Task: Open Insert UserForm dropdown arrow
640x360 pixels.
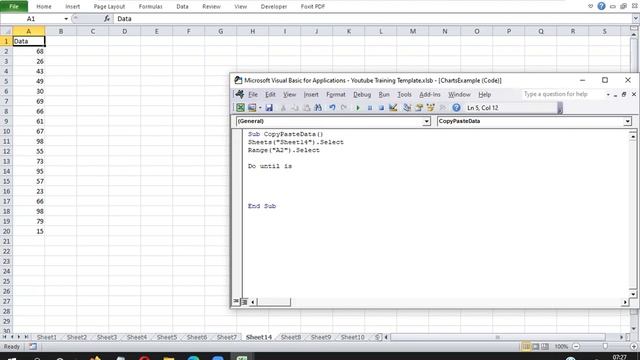Action: click(x=260, y=108)
